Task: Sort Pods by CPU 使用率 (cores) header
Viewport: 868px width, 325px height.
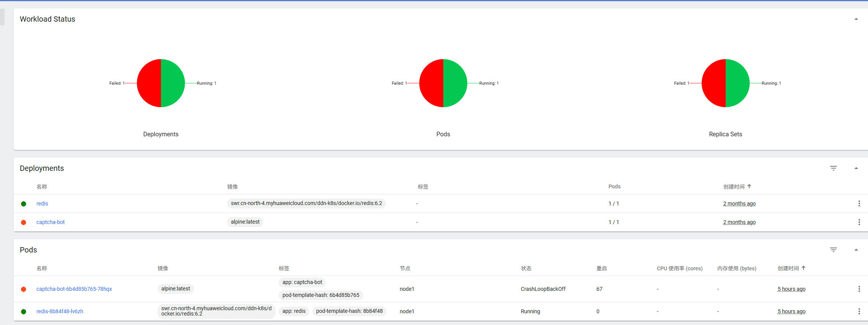Action: [679, 268]
